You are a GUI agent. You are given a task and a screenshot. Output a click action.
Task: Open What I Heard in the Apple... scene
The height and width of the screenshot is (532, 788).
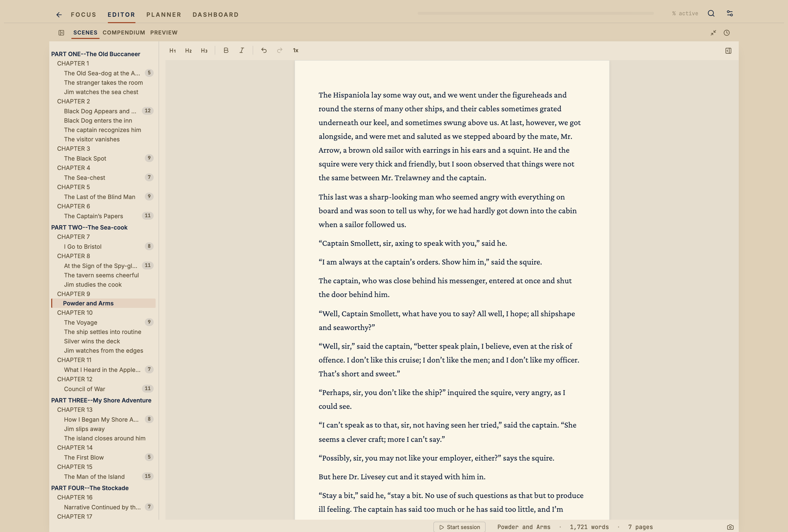click(102, 370)
